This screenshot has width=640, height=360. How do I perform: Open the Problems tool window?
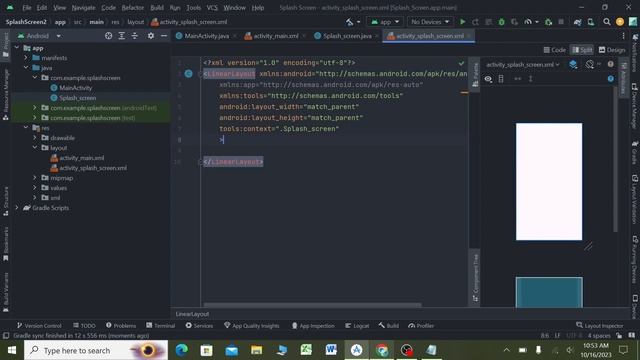click(121, 325)
